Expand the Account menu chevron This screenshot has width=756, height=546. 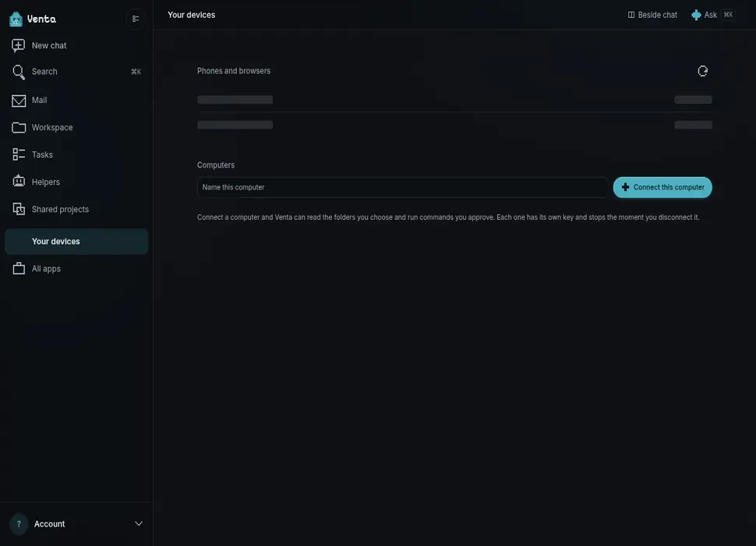click(139, 524)
